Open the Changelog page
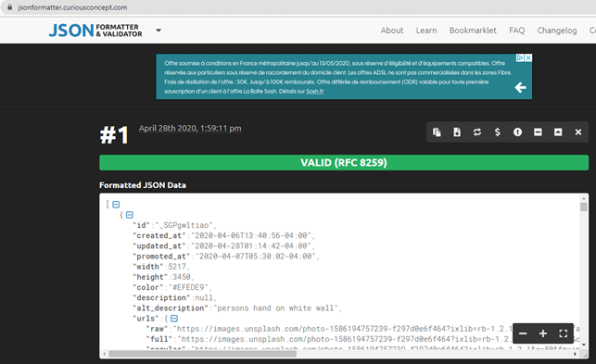The image size is (596, 364). [557, 31]
